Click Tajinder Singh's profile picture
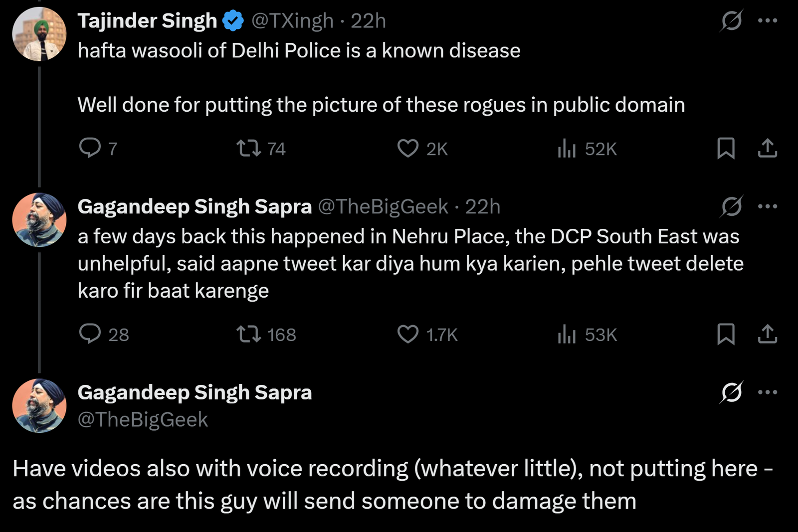The image size is (798, 532). pos(39,34)
